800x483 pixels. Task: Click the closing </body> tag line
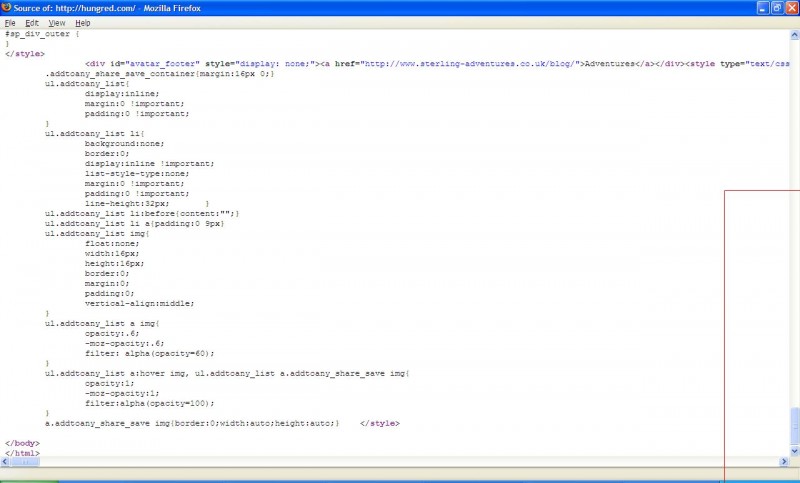click(x=22, y=443)
